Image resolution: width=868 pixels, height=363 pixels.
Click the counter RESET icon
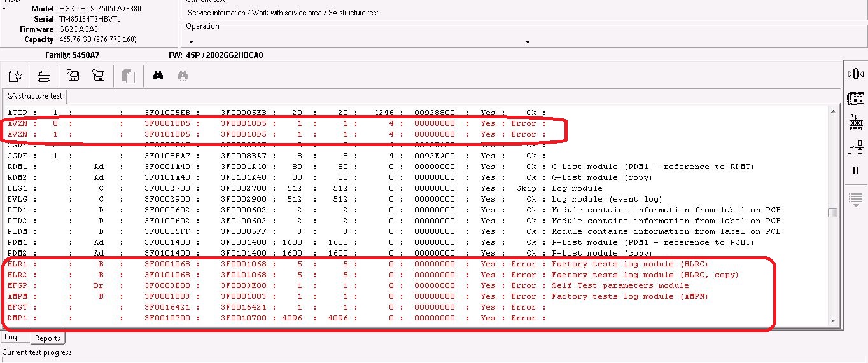(856, 122)
